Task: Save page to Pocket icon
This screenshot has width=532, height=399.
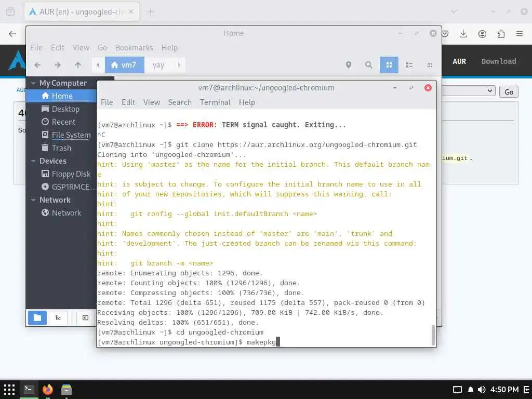Action: [445, 34]
